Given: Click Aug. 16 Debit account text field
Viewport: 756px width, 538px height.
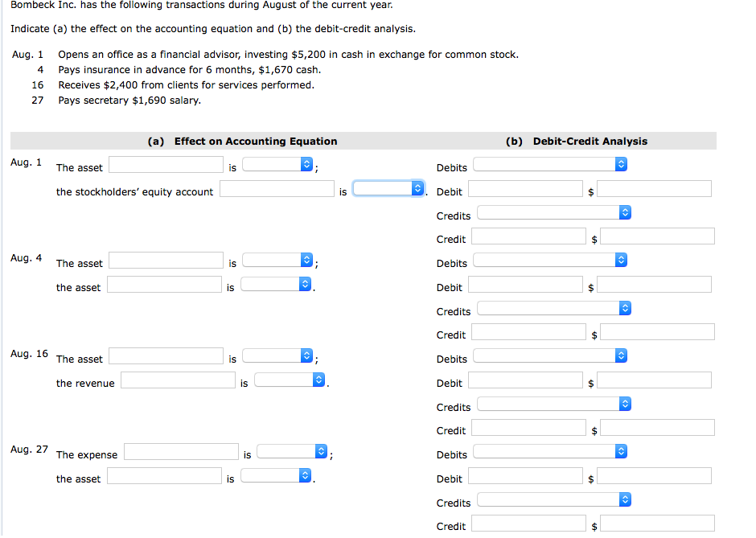Looking at the screenshot, I should [x=526, y=380].
